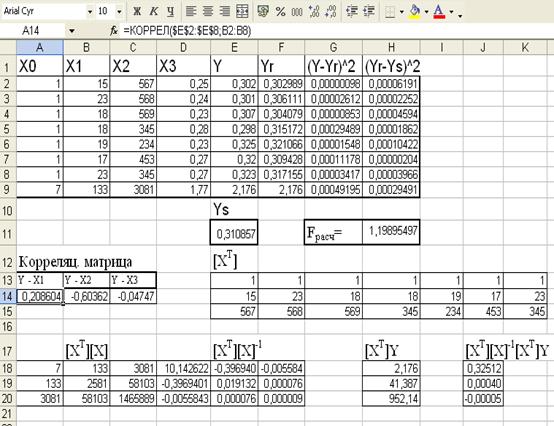This screenshot has width=554, height=426.
Task: Increase decimal places icon
Action: click(x=314, y=11)
